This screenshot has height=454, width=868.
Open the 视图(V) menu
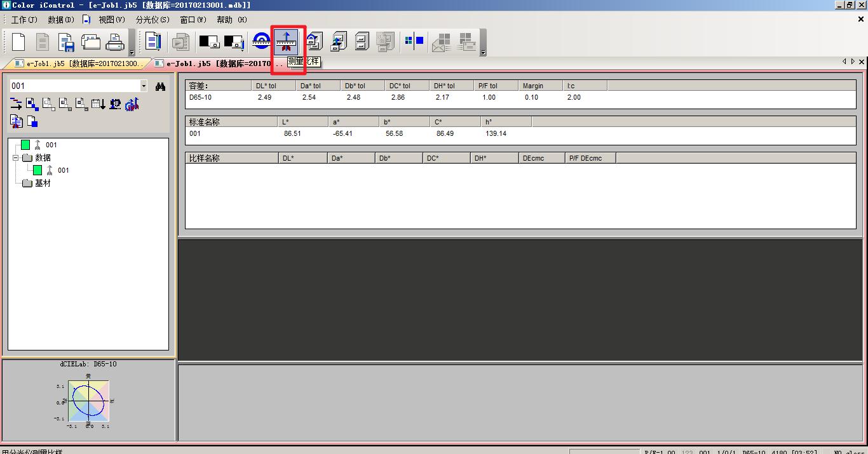[x=111, y=20]
